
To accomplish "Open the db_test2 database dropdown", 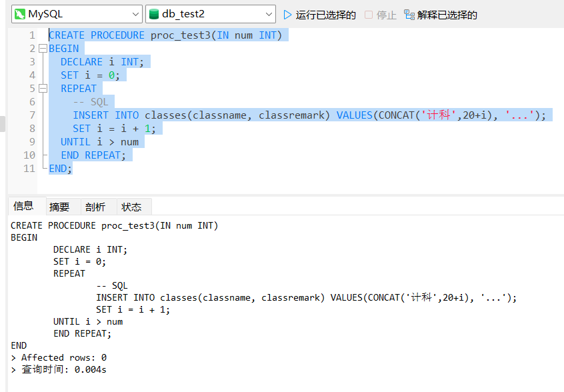I will 211,14.
